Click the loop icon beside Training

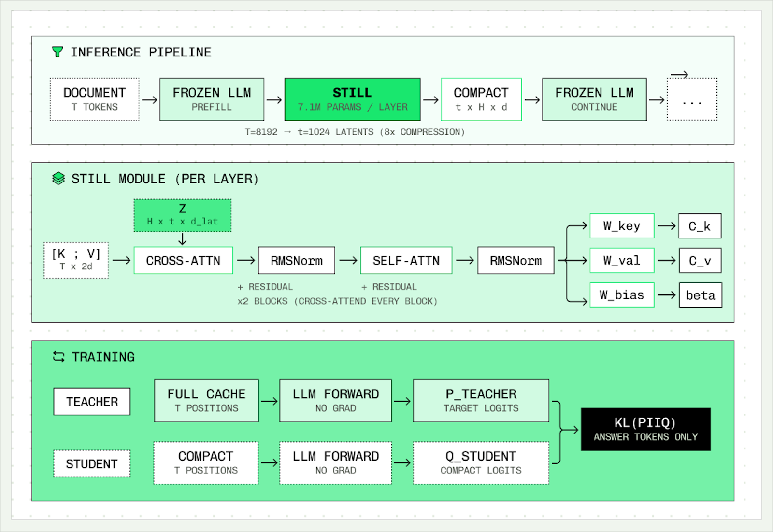click(x=59, y=357)
